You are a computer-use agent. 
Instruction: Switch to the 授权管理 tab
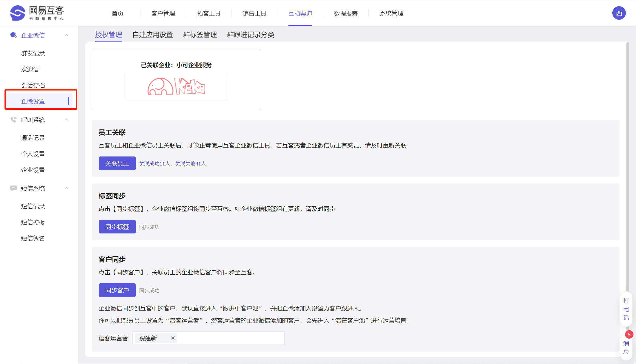[x=109, y=35]
